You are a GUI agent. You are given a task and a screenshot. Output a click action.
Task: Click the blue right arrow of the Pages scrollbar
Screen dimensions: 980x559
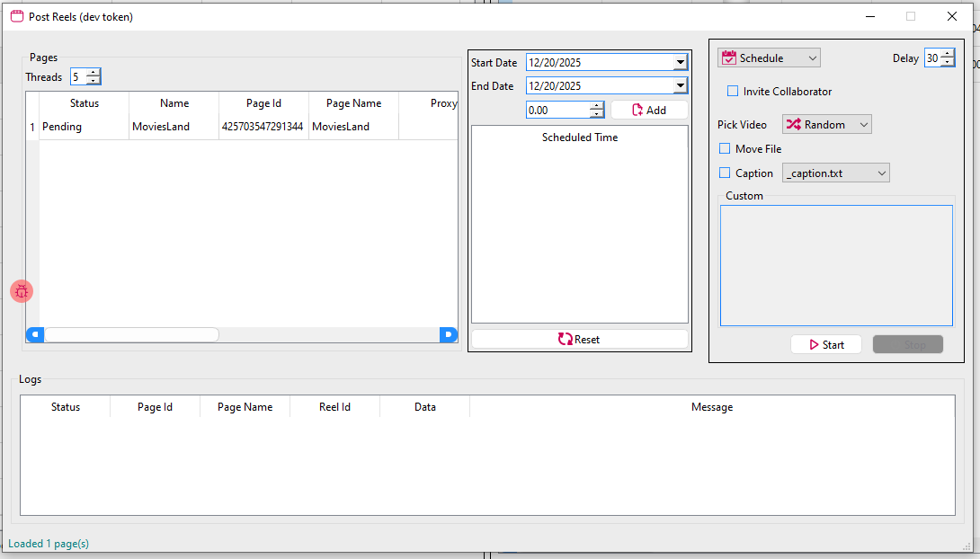[x=448, y=334]
